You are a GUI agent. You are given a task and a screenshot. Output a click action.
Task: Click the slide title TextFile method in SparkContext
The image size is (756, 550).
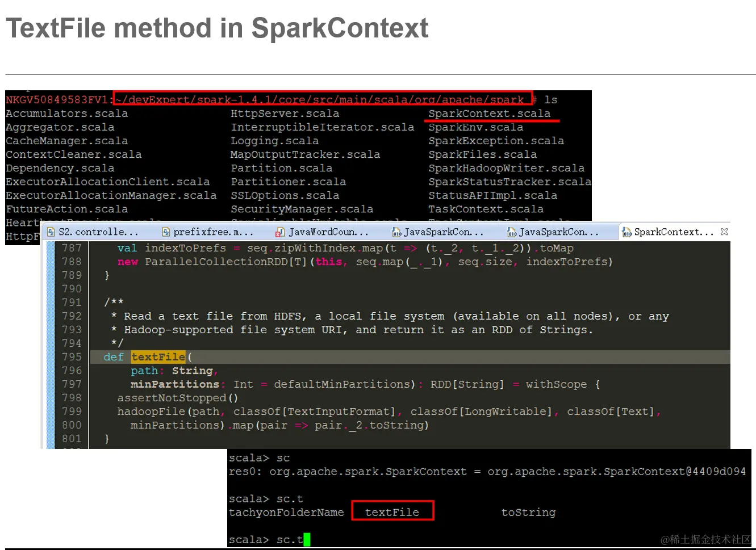(x=217, y=28)
